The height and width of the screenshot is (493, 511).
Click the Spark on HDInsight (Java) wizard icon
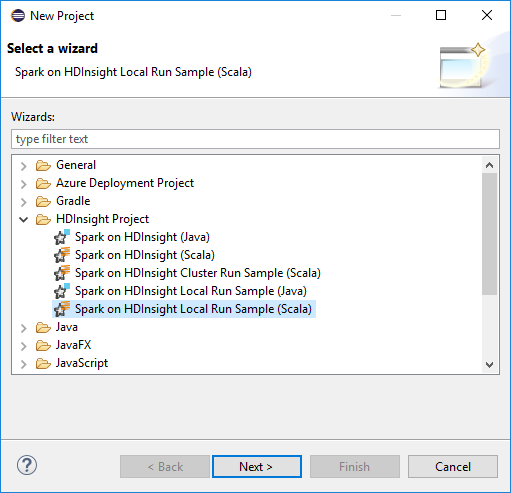62,237
